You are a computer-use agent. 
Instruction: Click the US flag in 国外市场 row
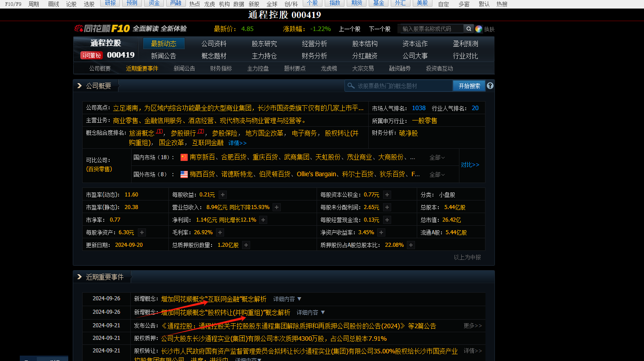(x=184, y=174)
